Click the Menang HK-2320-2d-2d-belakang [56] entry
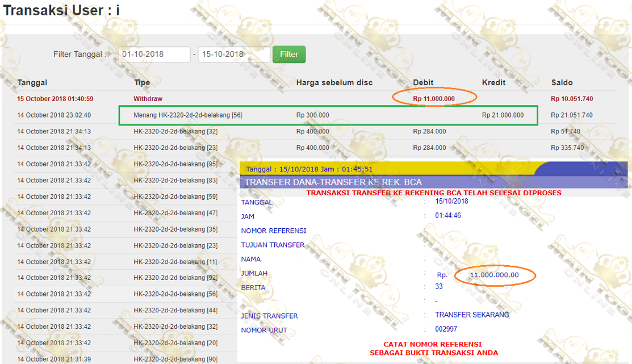This screenshot has width=632, height=364. tap(188, 115)
